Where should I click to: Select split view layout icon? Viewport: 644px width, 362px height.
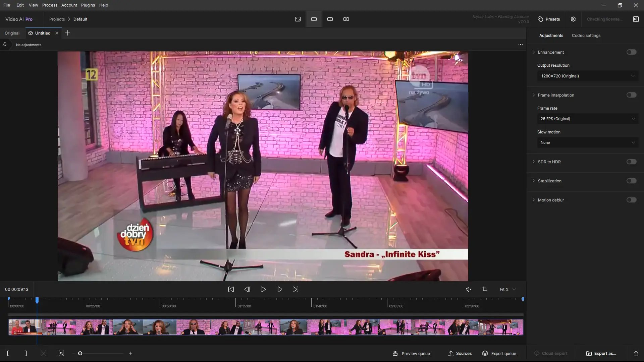click(330, 19)
